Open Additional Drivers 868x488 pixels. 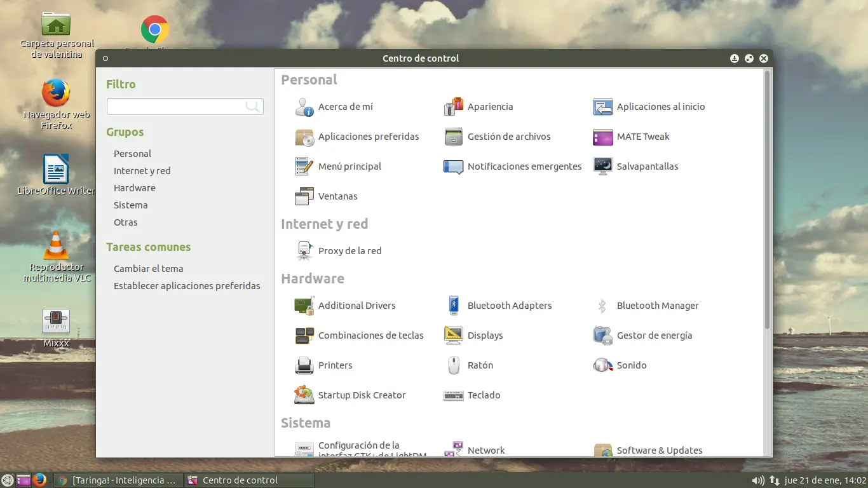(345, 306)
